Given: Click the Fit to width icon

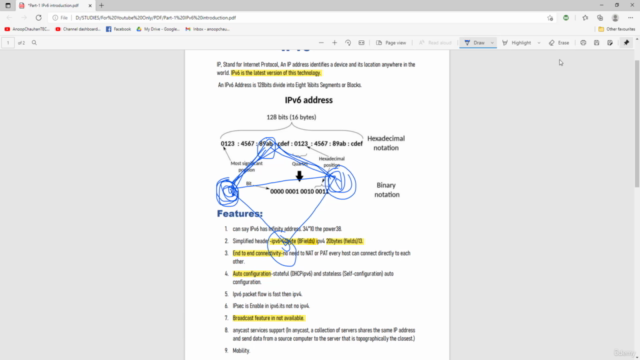Looking at the screenshot, I should point(361,43).
